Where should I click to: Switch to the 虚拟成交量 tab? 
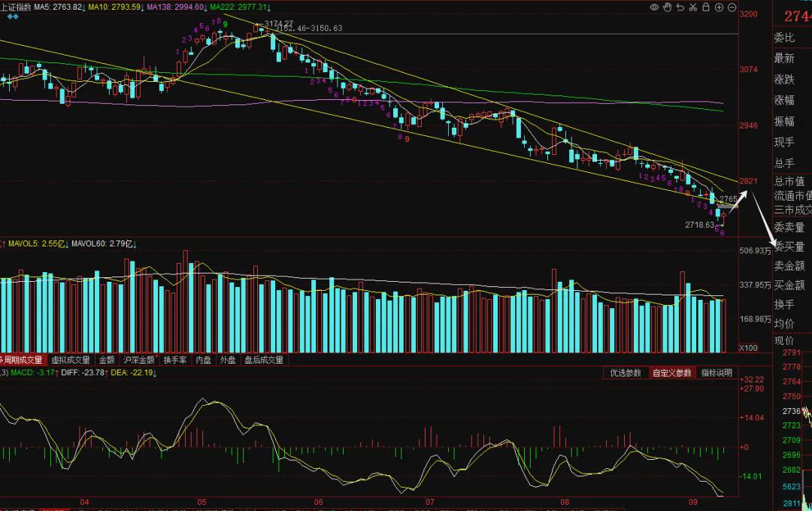[x=71, y=359]
